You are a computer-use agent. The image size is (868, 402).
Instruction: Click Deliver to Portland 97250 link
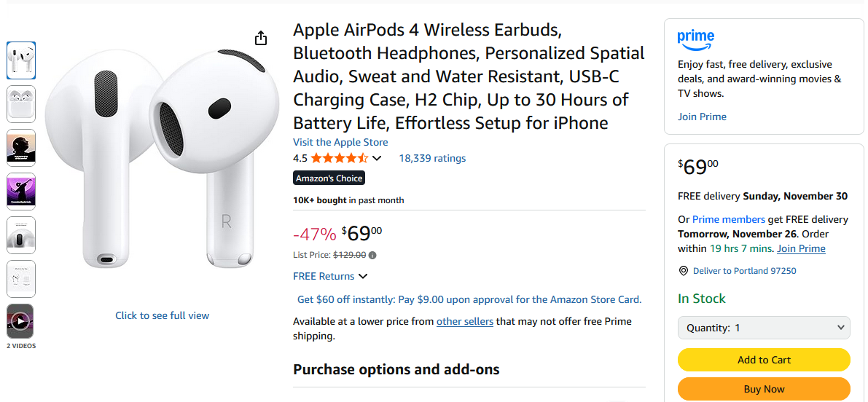[744, 271]
